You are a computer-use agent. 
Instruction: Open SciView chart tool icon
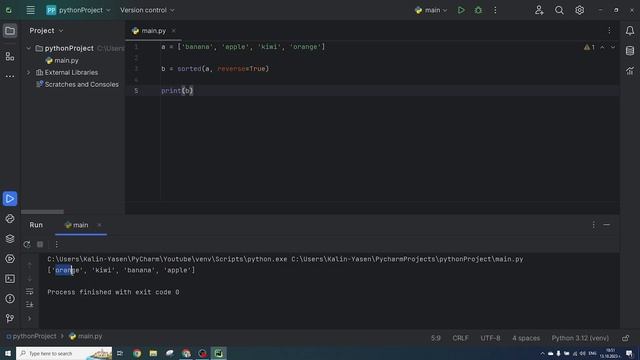tap(630, 71)
